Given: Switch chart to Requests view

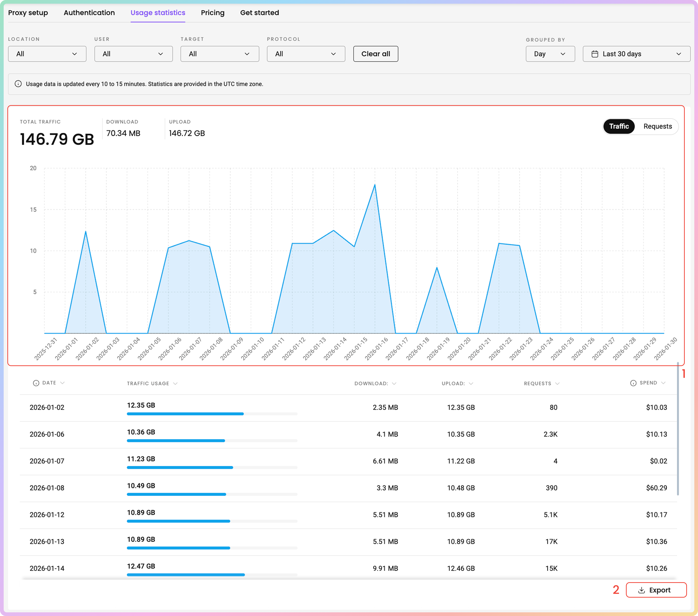Looking at the screenshot, I should [657, 126].
